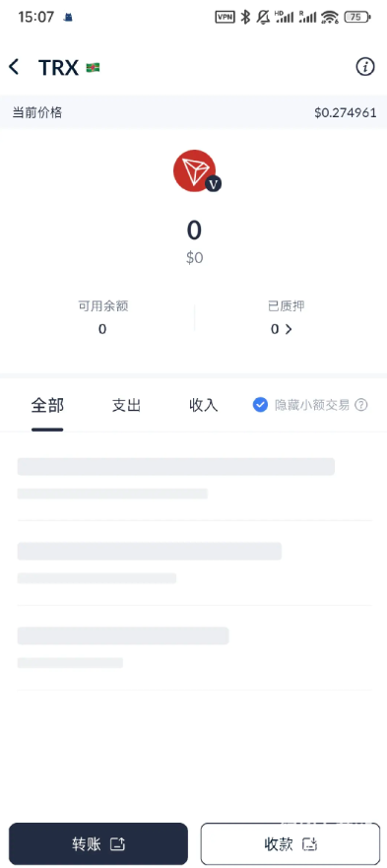Switch to the 收入 tab
387x868 pixels.
click(x=203, y=405)
